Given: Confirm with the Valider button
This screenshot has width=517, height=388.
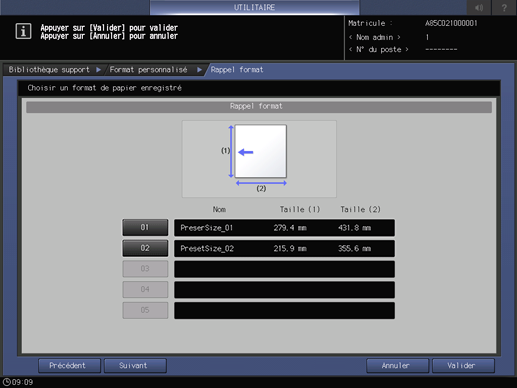Looking at the screenshot, I should [463, 366].
